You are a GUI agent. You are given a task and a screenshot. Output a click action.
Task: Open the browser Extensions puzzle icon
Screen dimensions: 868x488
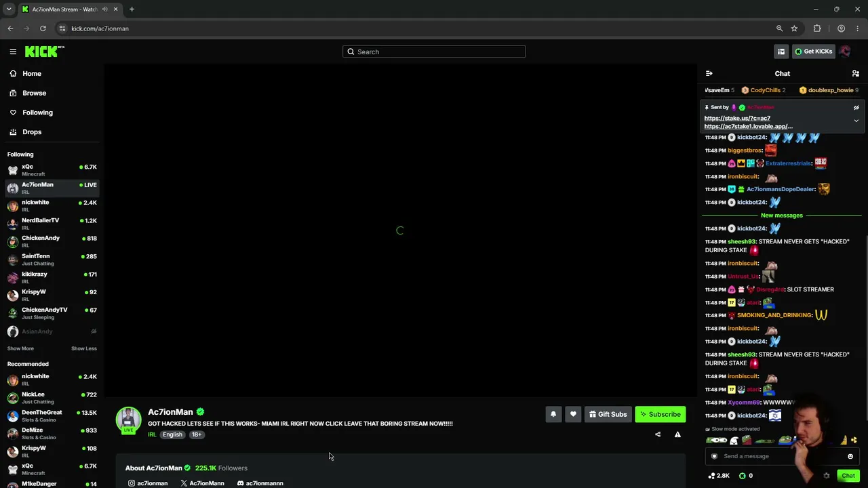817,28
